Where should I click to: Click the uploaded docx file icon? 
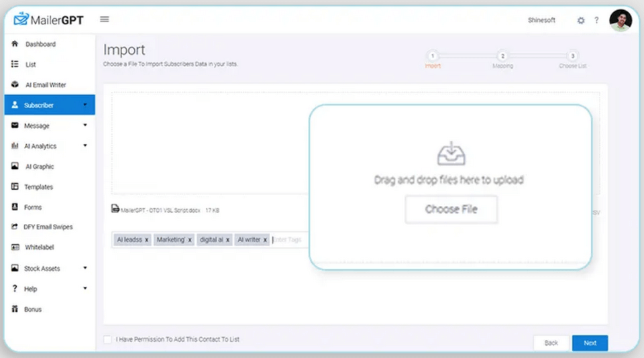point(115,208)
